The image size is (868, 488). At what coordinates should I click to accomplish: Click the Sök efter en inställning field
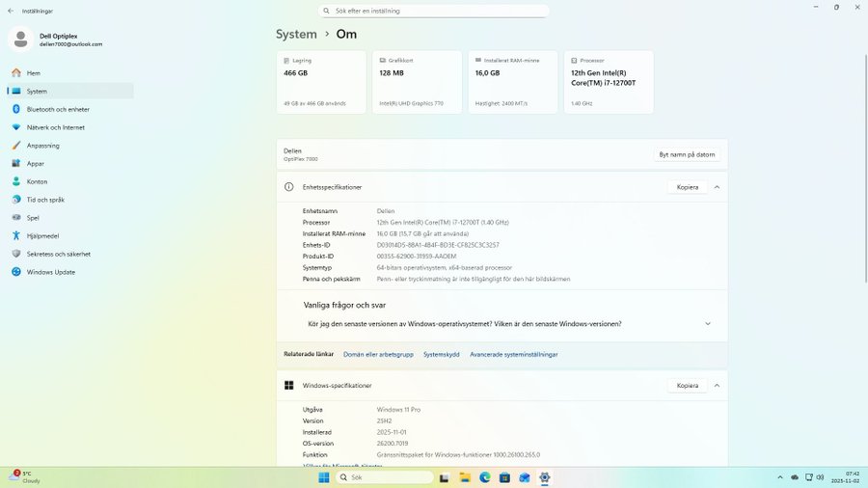point(434,11)
